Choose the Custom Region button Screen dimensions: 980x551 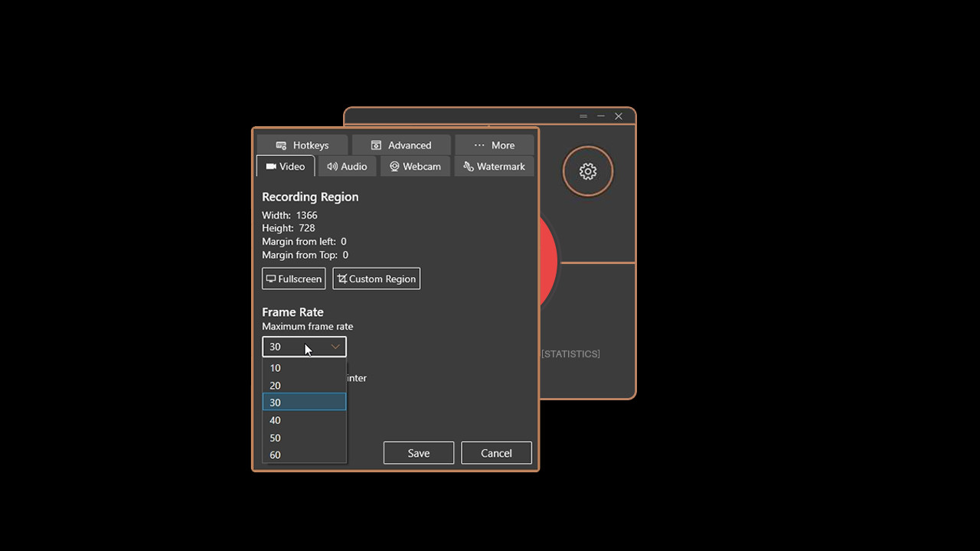pos(377,279)
